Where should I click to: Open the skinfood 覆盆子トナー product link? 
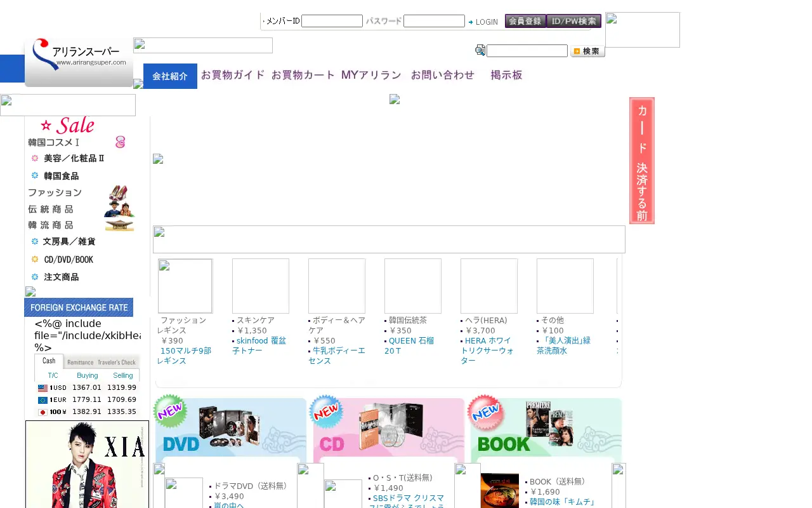click(259, 345)
